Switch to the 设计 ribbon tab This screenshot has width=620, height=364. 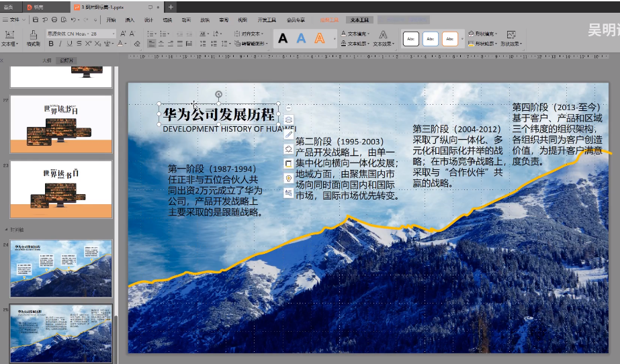click(148, 19)
